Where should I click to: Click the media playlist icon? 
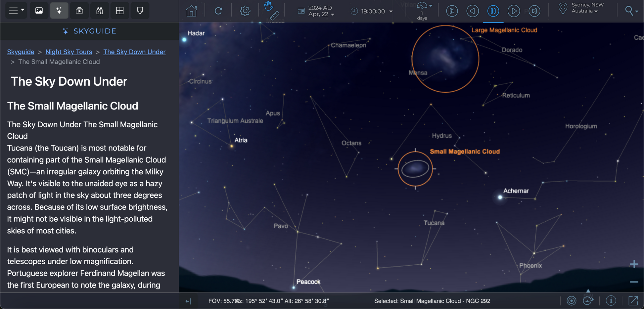pyautogui.click(x=79, y=11)
